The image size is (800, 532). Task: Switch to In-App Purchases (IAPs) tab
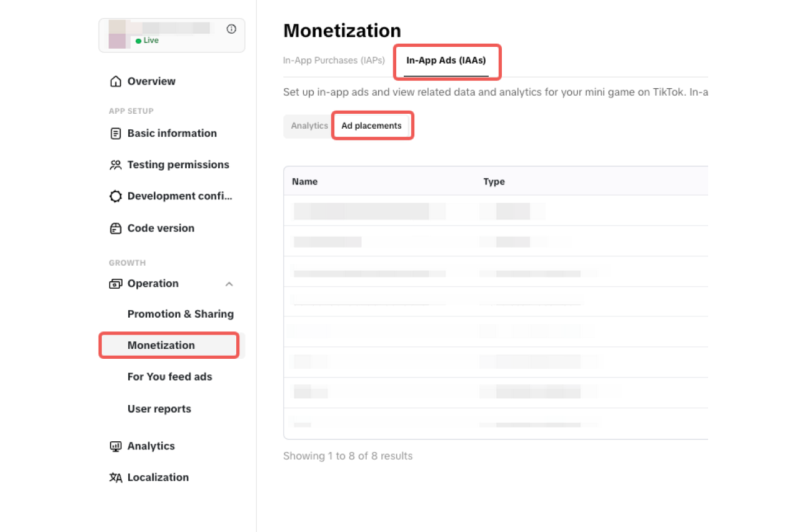click(334, 61)
